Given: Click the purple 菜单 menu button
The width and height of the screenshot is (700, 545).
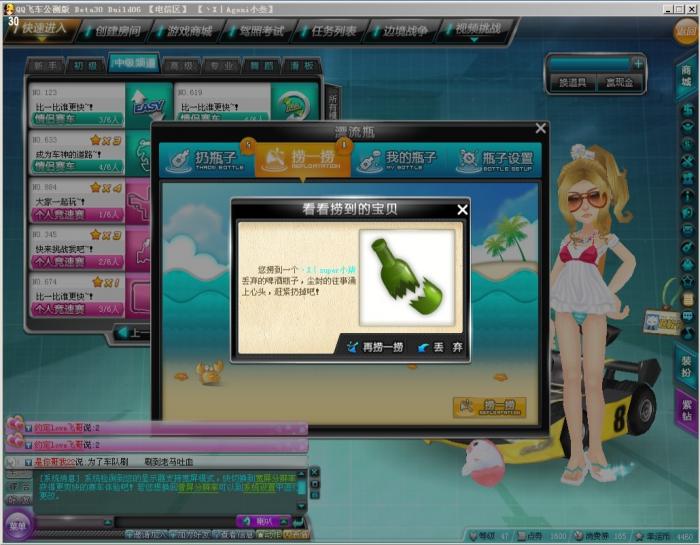Looking at the screenshot, I should click(x=18, y=525).
